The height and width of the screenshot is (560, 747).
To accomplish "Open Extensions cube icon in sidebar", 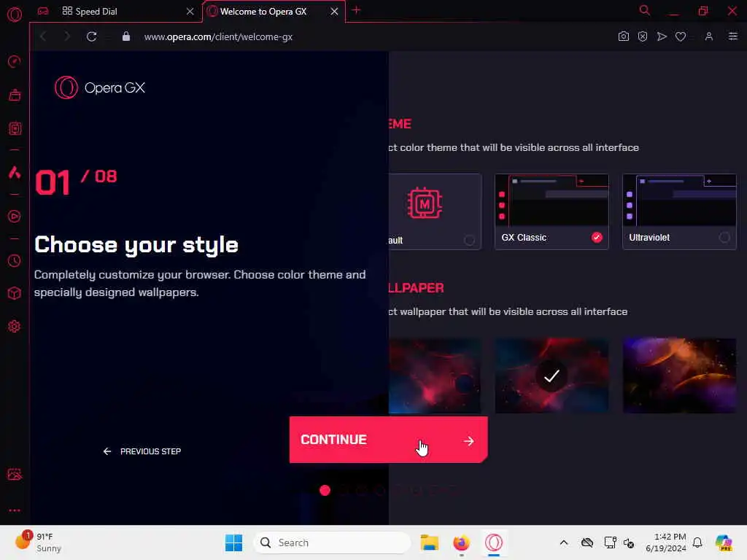I will [15, 293].
